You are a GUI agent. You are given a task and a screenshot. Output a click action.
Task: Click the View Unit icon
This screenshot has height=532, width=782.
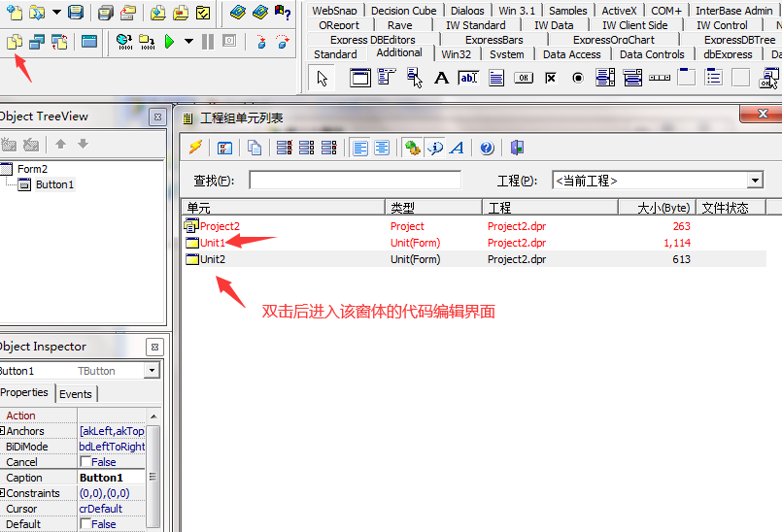click(15, 42)
